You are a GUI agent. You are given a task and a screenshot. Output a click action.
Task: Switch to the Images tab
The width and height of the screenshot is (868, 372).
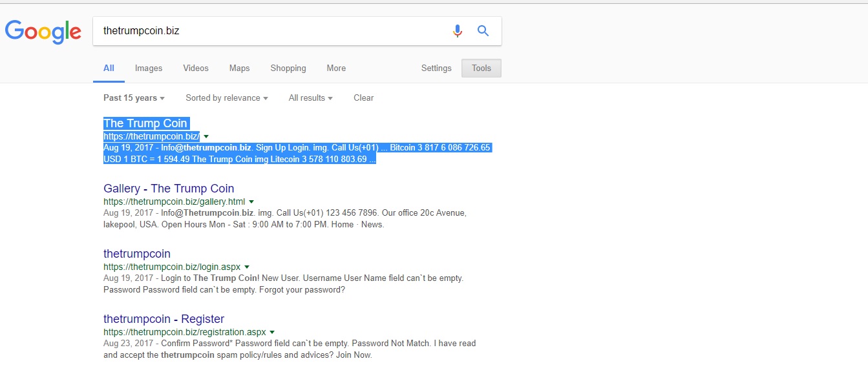149,68
